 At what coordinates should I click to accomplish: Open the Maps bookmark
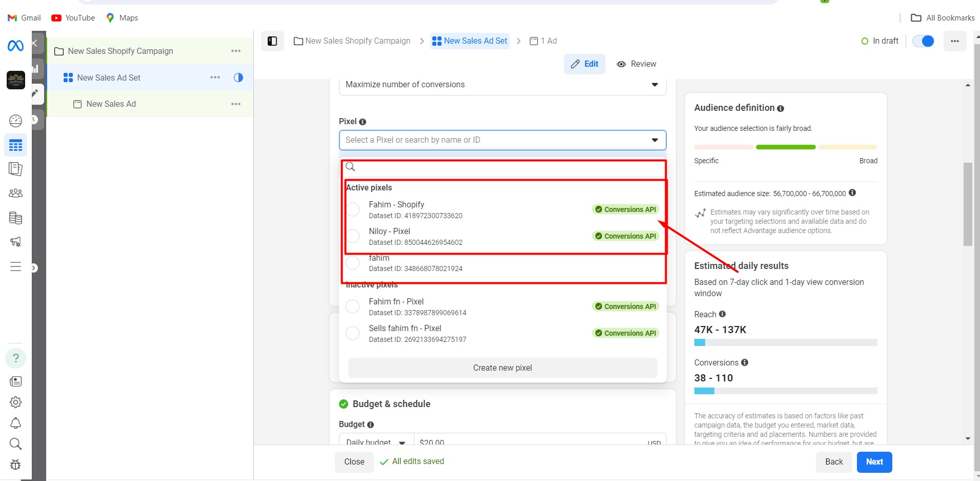click(x=122, y=18)
